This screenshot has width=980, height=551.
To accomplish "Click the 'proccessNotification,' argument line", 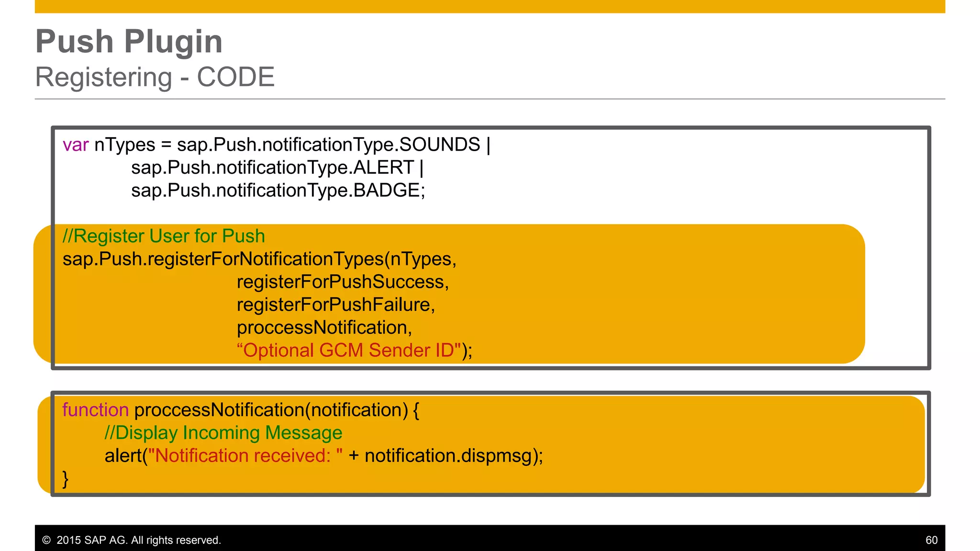I will 324,328.
